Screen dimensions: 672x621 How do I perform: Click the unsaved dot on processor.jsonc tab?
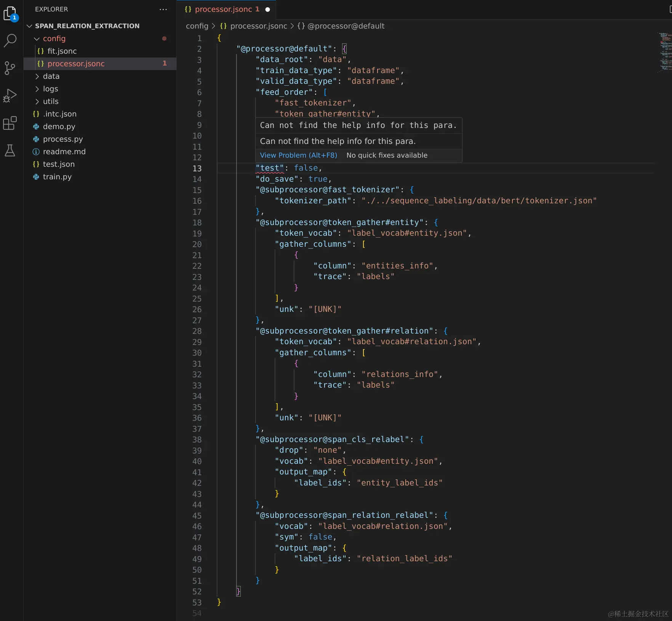[x=267, y=10]
